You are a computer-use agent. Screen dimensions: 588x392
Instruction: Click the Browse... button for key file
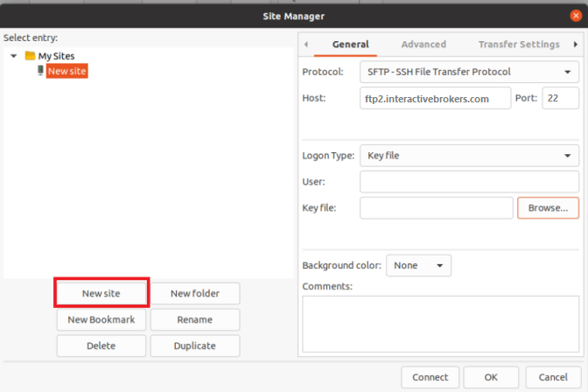point(548,208)
